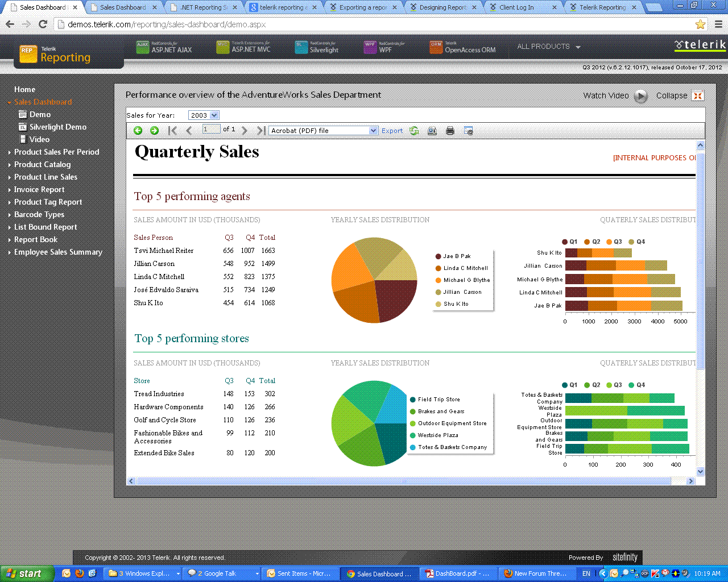Open ASP.NET MVC product page

click(x=243, y=48)
